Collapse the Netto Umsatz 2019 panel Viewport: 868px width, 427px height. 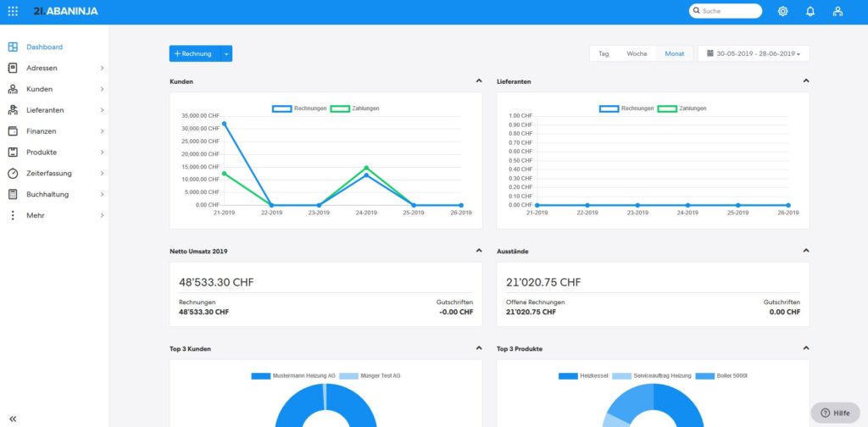tap(479, 251)
